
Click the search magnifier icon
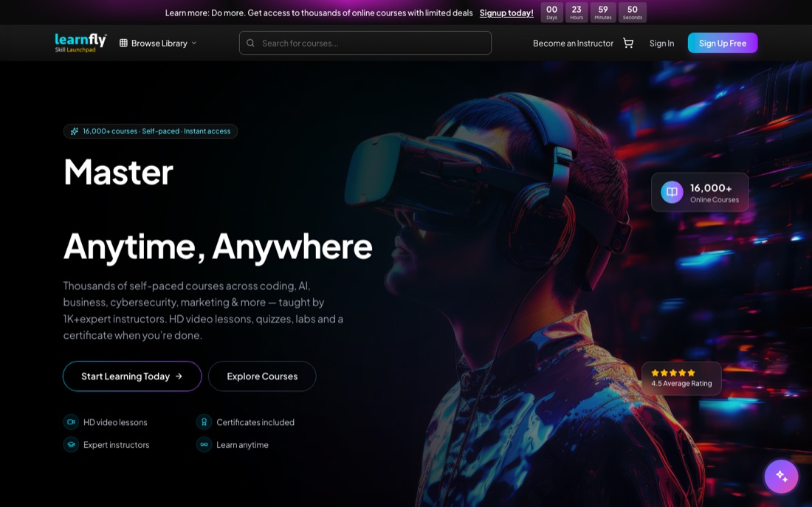coord(250,43)
